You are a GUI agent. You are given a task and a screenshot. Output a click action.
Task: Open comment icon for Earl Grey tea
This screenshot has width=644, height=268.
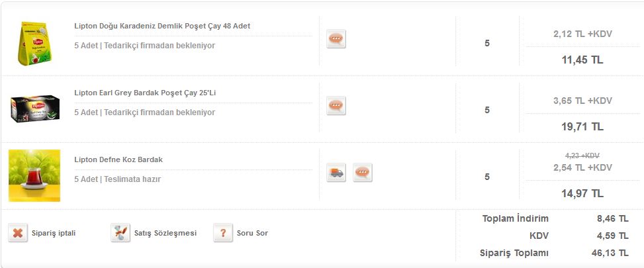click(336, 105)
